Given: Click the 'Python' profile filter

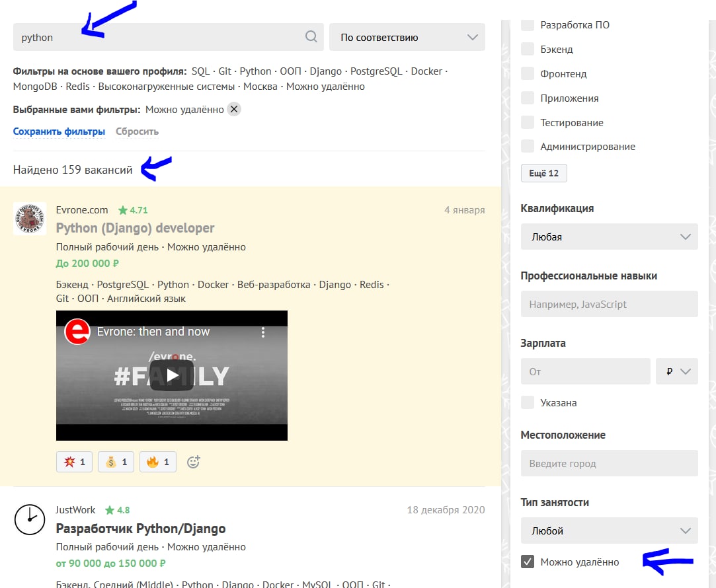Looking at the screenshot, I should click(255, 71).
